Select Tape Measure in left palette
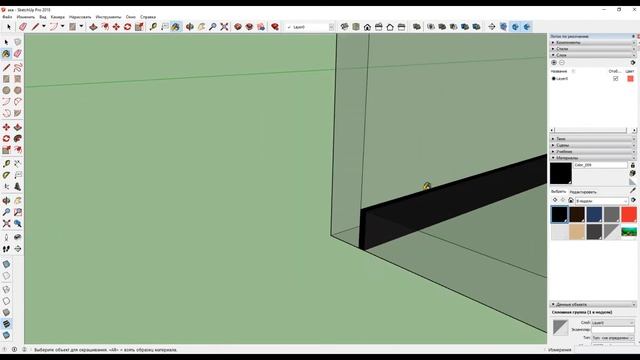The width and height of the screenshot is (640, 360). [x=6, y=164]
